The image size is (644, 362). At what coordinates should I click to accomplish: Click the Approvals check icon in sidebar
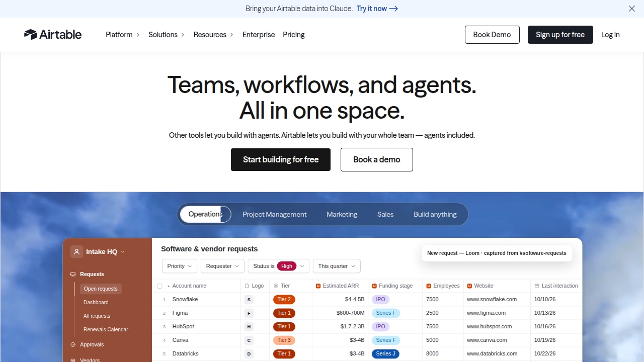click(x=73, y=344)
